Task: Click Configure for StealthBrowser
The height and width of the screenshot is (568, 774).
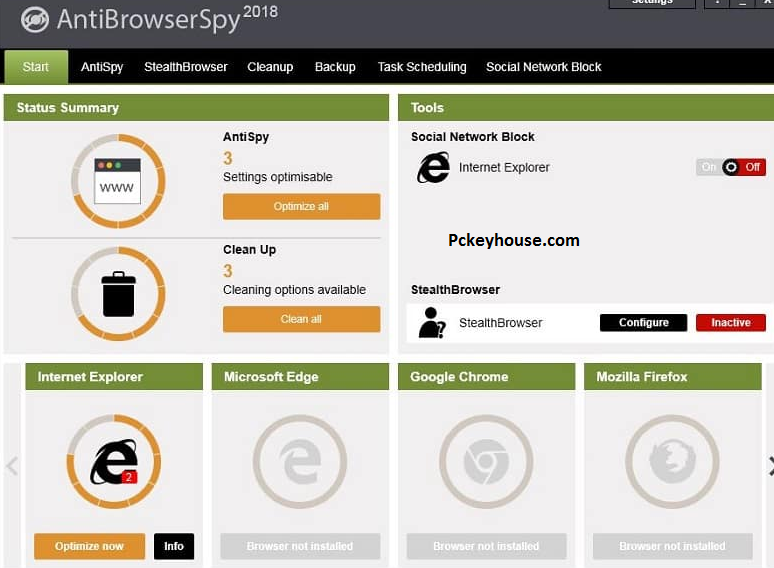Action: 643,323
